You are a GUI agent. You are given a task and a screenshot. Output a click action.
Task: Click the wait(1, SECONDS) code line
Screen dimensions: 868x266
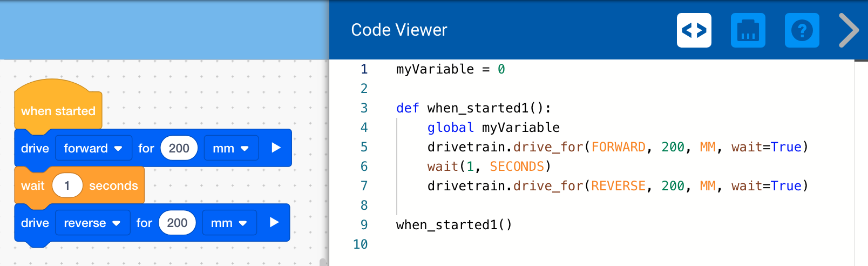[x=489, y=167]
